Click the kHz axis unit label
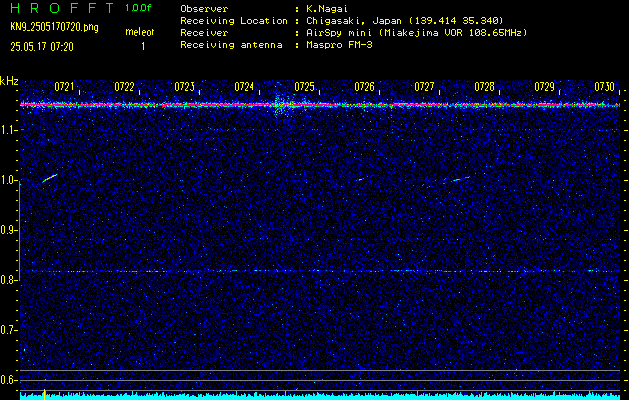629x400 pixels. [x=9, y=81]
